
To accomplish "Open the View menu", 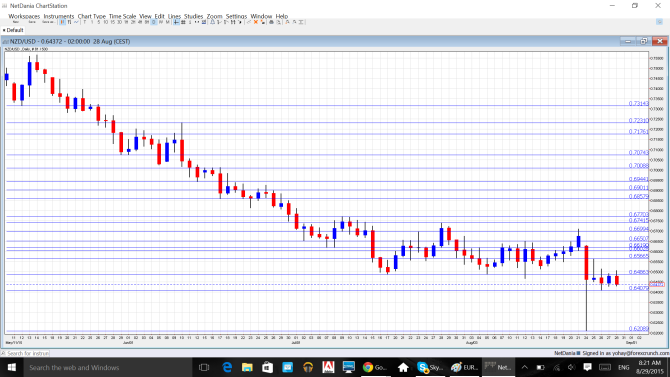I will point(145,16).
